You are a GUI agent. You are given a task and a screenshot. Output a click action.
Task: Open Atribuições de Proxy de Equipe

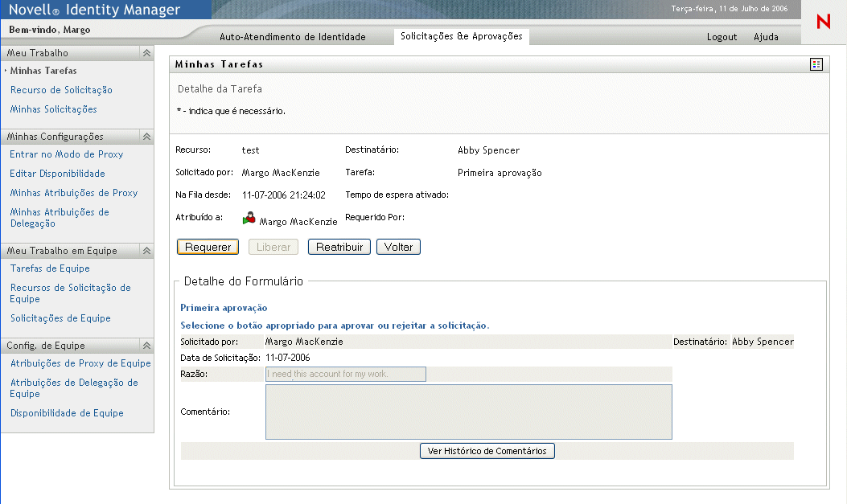click(x=80, y=363)
